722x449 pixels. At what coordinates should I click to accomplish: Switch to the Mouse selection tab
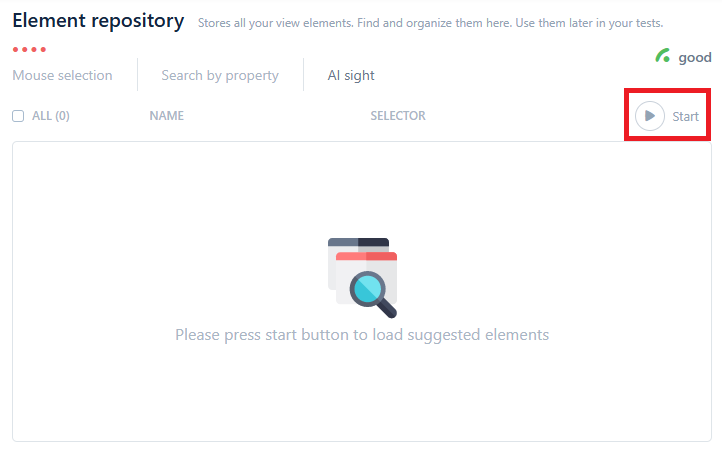click(x=62, y=75)
